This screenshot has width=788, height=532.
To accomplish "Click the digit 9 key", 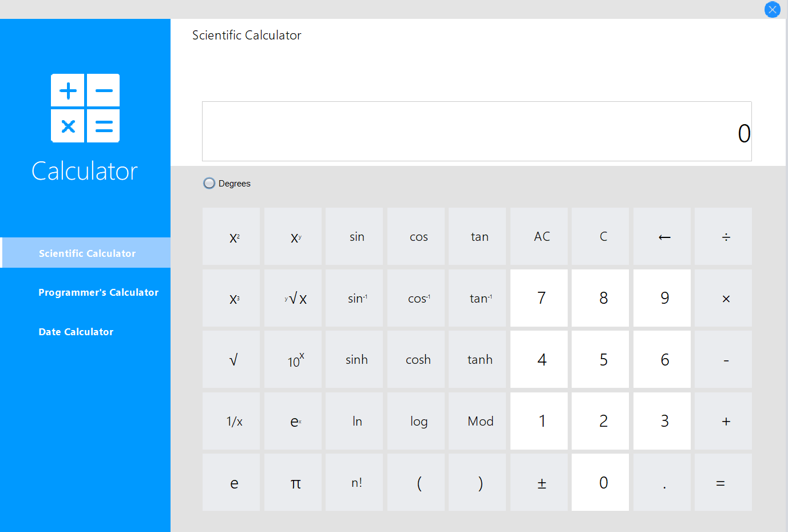I will click(x=662, y=298).
